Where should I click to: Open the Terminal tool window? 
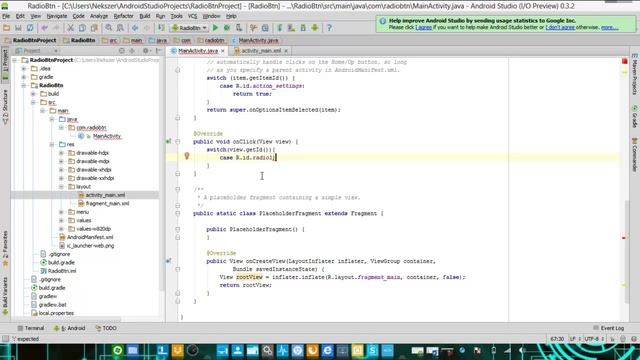tap(31, 328)
